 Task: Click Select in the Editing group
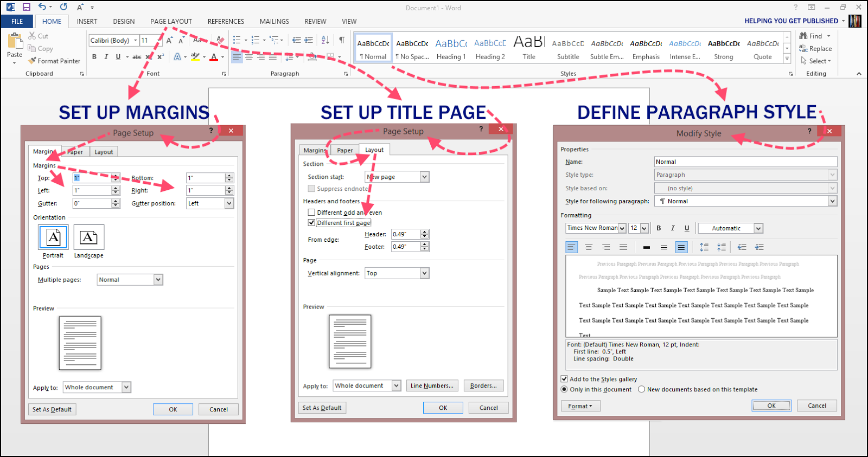pos(816,61)
